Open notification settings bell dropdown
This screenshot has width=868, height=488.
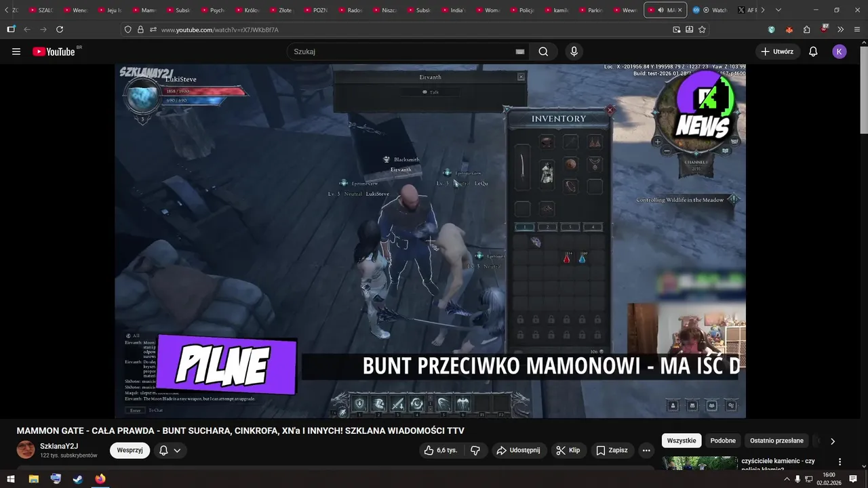(170, 450)
